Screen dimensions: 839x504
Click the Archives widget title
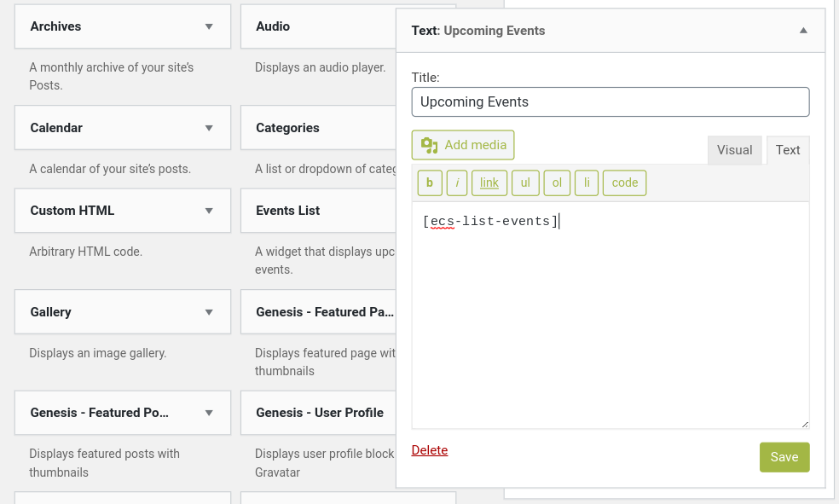tap(55, 26)
